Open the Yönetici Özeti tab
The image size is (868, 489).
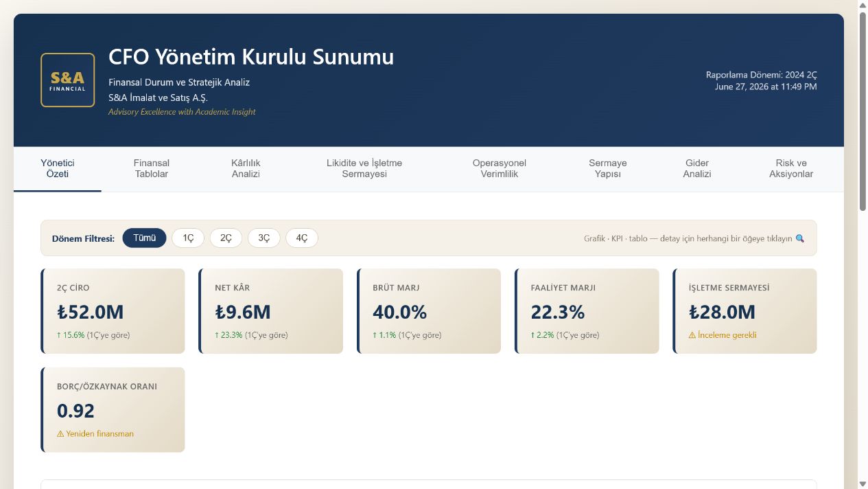[x=58, y=169]
